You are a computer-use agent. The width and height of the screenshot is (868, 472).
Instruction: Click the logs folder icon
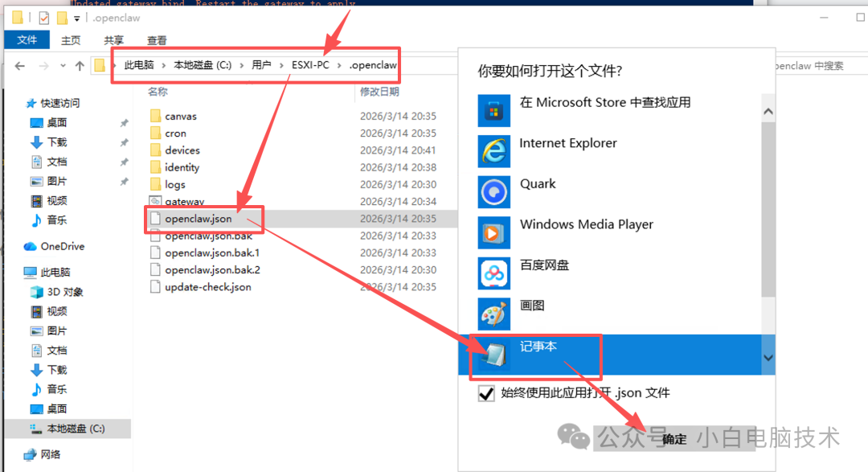(x=156, y=184)
